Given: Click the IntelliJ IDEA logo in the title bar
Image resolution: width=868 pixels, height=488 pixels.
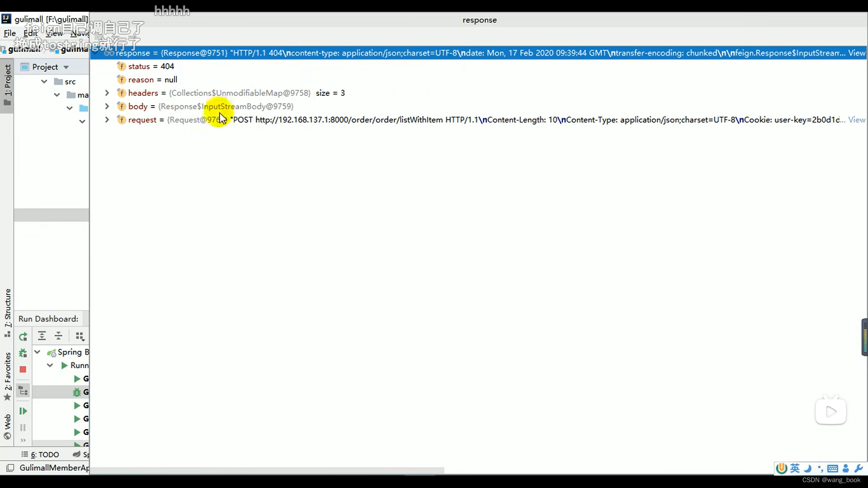Looking at the screenshot, I should tap(6, 19).
